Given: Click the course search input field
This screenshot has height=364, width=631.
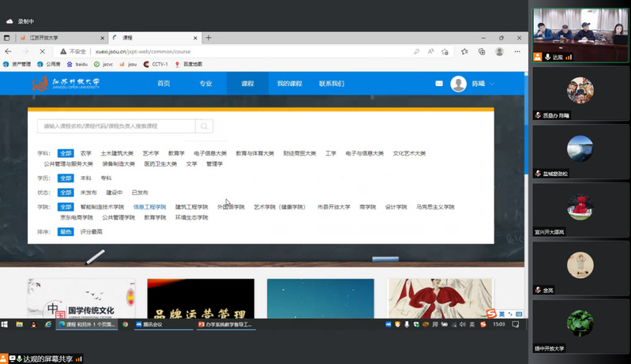Looking at the screenshot, I should click(116, 126).
